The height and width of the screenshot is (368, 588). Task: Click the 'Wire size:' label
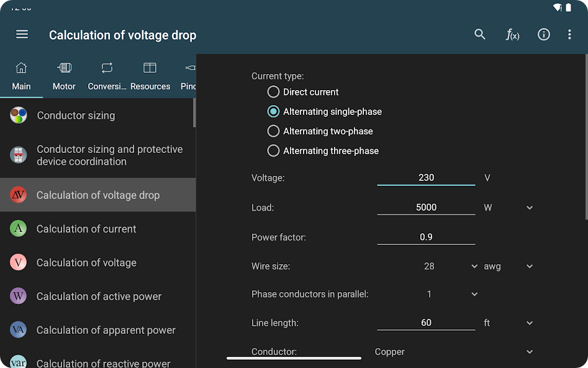click(271, 266)
